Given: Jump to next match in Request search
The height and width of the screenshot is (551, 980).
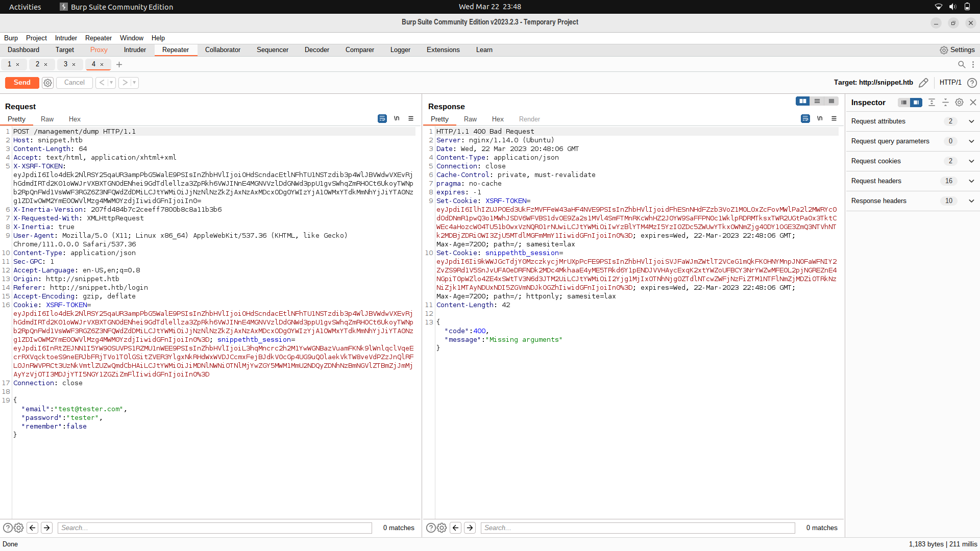Looking at the screenshot, I should (x=47, y=528).
